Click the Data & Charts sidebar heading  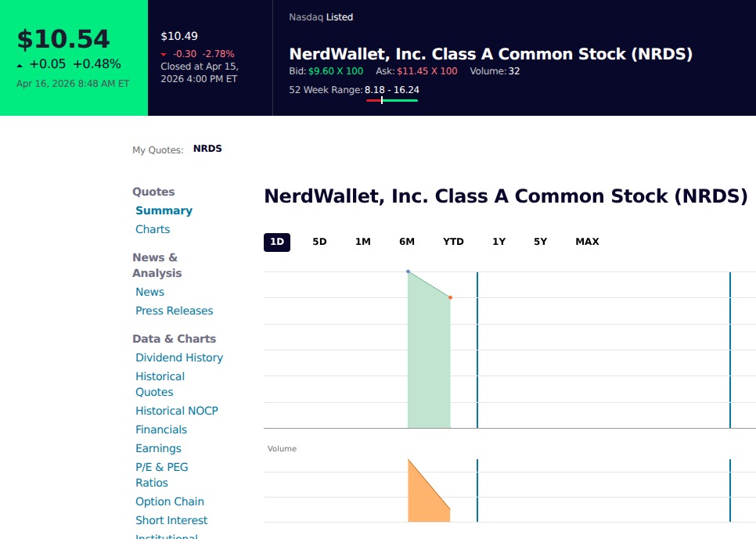(x=174, y=339)
